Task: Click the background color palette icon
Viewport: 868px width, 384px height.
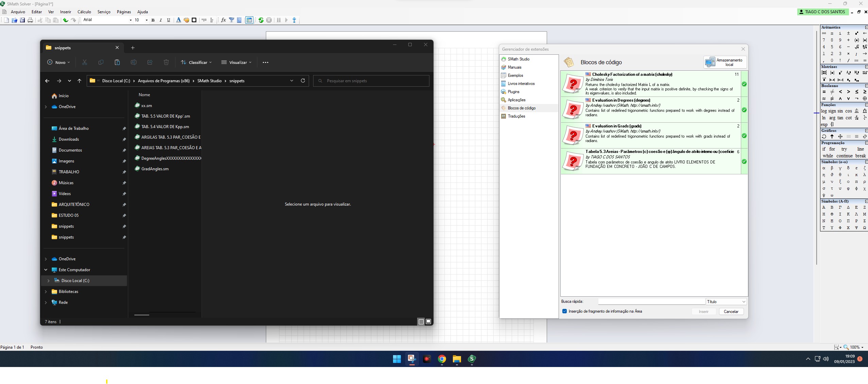Action: [x=186, y=20]
